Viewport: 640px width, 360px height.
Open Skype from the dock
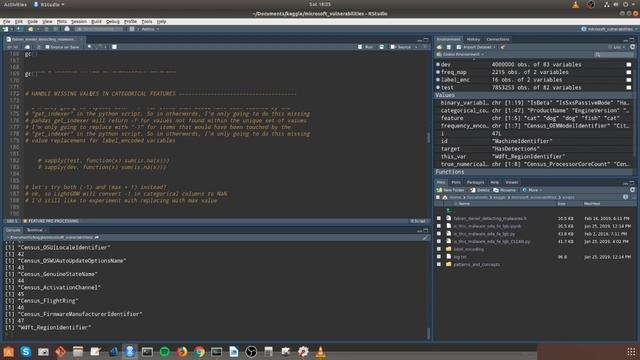(26, 351)
